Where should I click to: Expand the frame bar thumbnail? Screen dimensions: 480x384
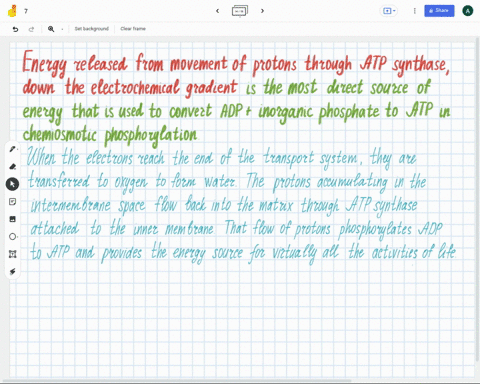click(240, 11)
